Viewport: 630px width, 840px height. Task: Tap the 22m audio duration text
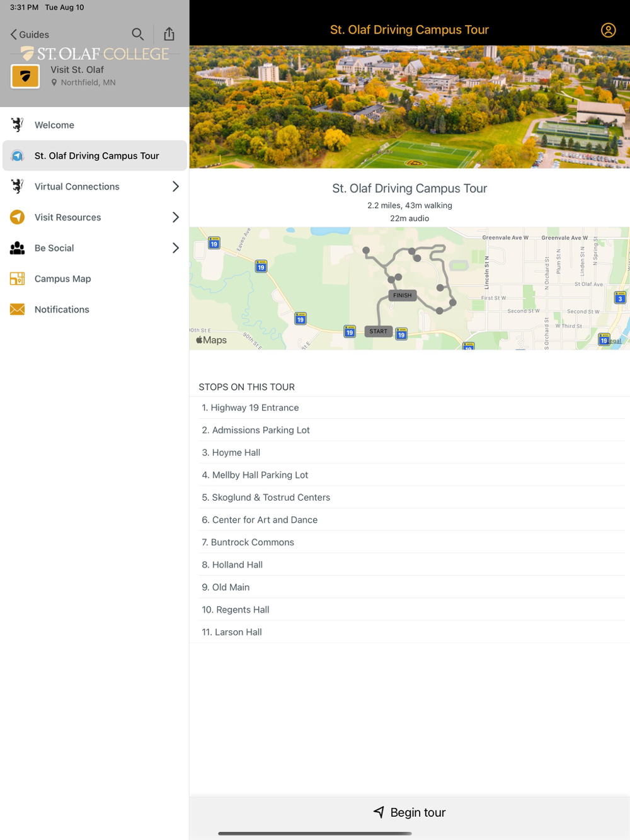coord(409,219)
